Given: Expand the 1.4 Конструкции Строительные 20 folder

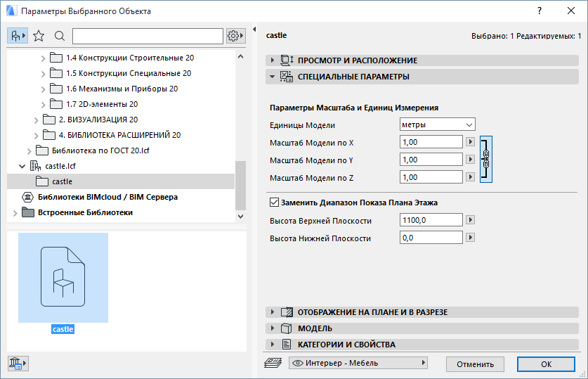Looking at the screenshot, I should [43, 58].
